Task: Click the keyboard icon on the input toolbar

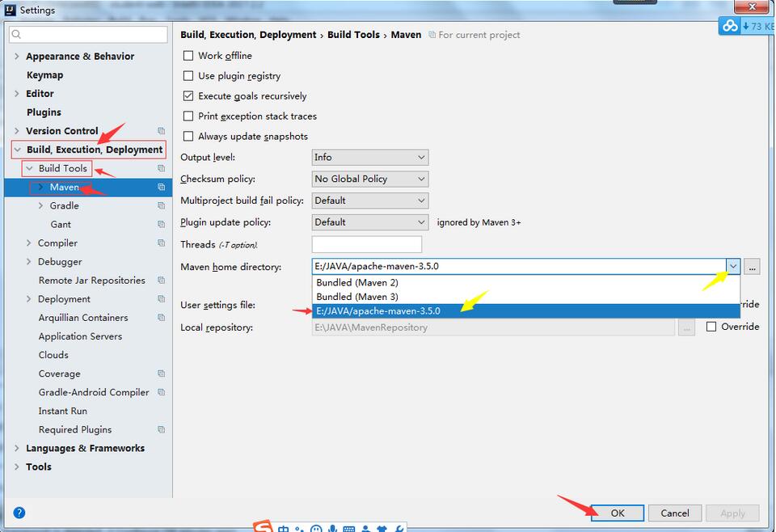Action: 348,529
